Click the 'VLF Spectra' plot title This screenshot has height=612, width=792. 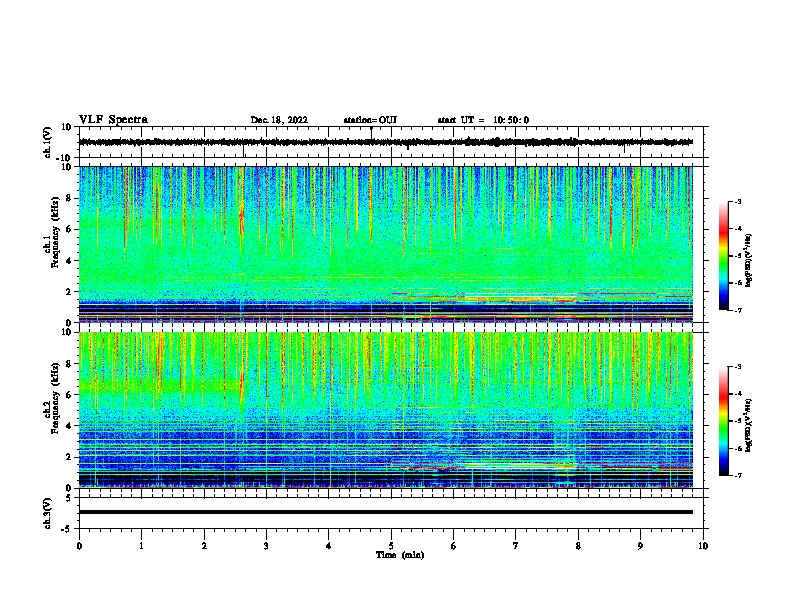[x=113, y=120]
